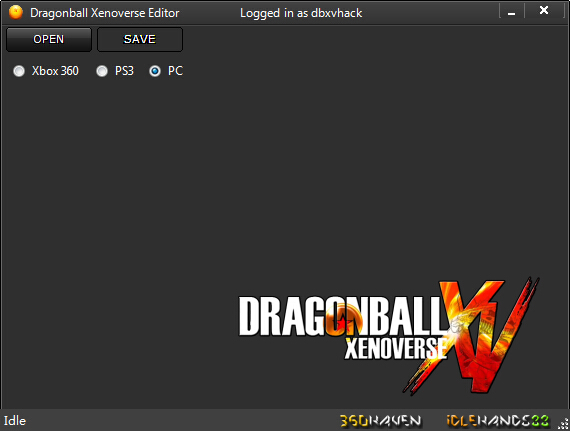The image size is (570, 431).
Task: Click the PS3 label text
Action: click(124, 71)
